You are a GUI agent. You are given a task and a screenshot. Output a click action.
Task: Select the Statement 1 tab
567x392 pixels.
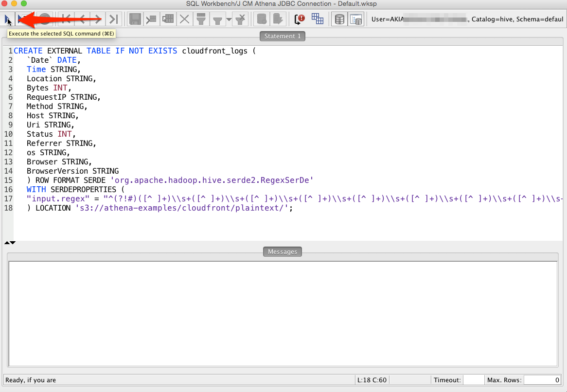[x=283, y=36]
